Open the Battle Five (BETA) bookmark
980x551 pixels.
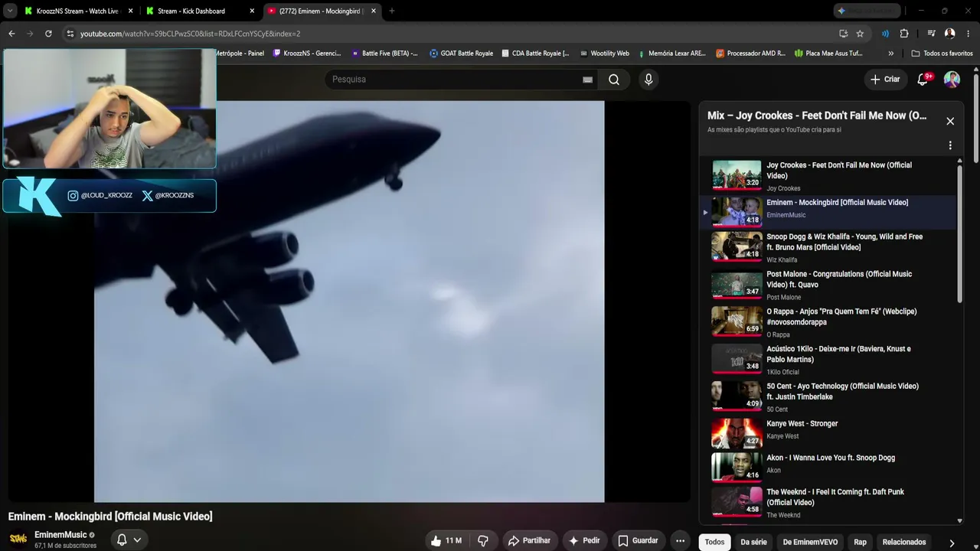tap(384, 54)
